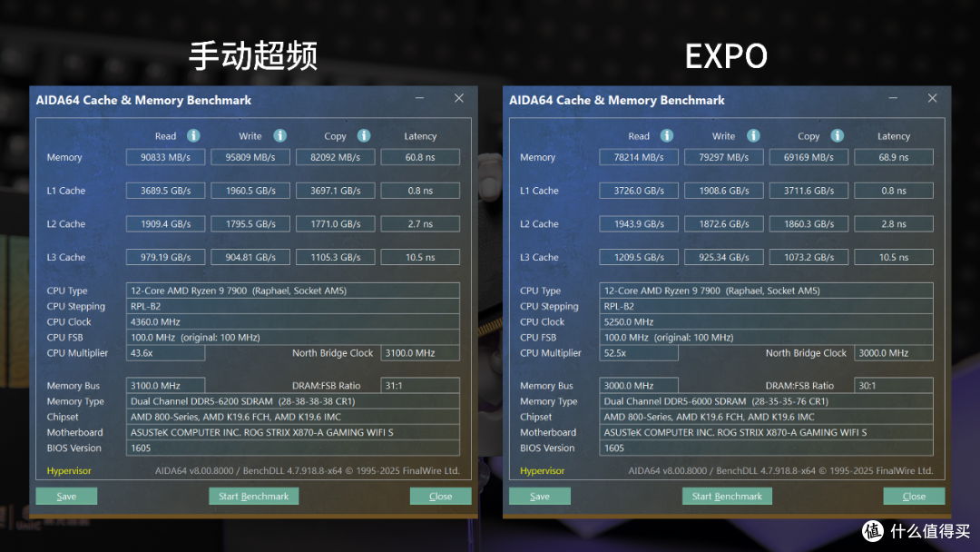Click Memory Type field showing DDR5-6000

click(766, 400)
